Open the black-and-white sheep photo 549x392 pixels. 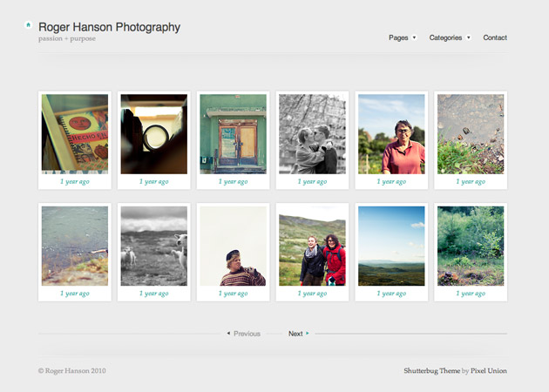pos(153,246)
